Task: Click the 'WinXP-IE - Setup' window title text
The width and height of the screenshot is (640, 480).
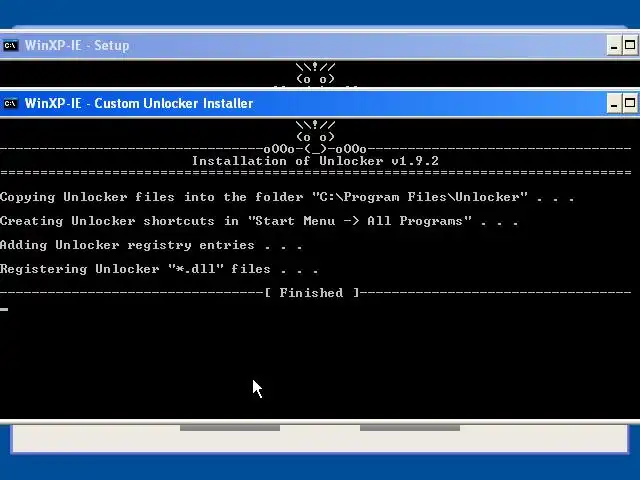Action: [x=77, y=45]
